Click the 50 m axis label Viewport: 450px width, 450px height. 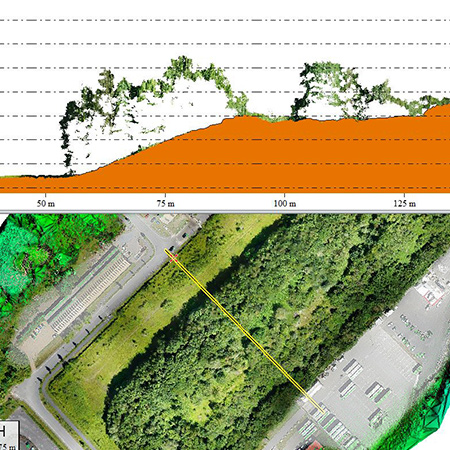(x=46, y=204)
